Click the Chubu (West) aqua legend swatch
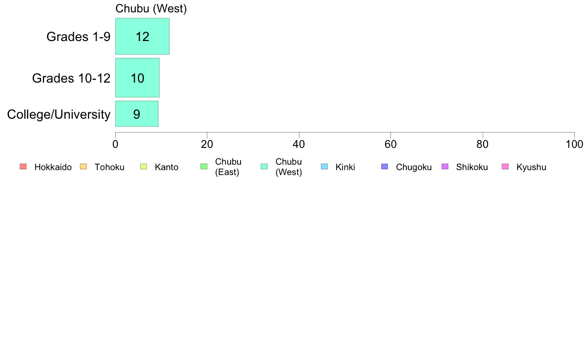This screenshot has height=364, width=588. pos(264,167)
